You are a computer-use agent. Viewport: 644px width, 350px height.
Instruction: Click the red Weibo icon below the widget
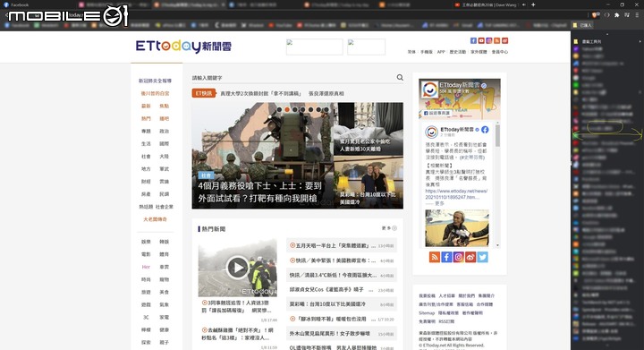[x=470, y=257]
